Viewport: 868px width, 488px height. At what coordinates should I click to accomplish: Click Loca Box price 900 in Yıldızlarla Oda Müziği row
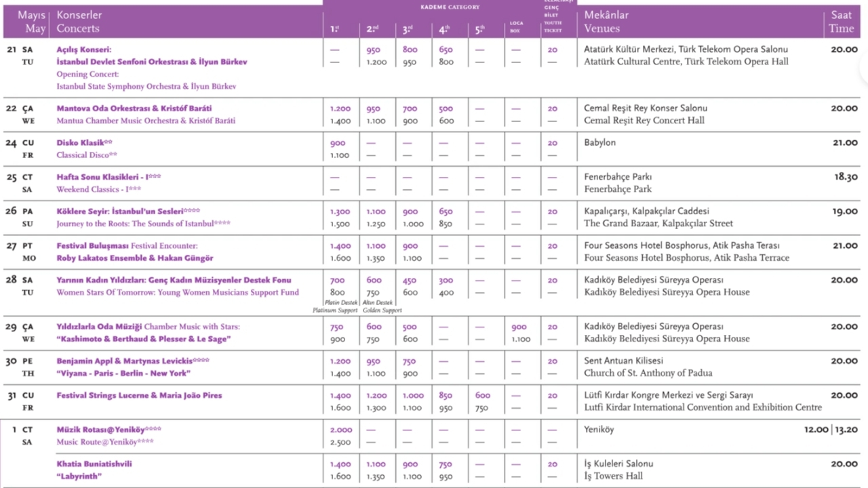(519, 327)
